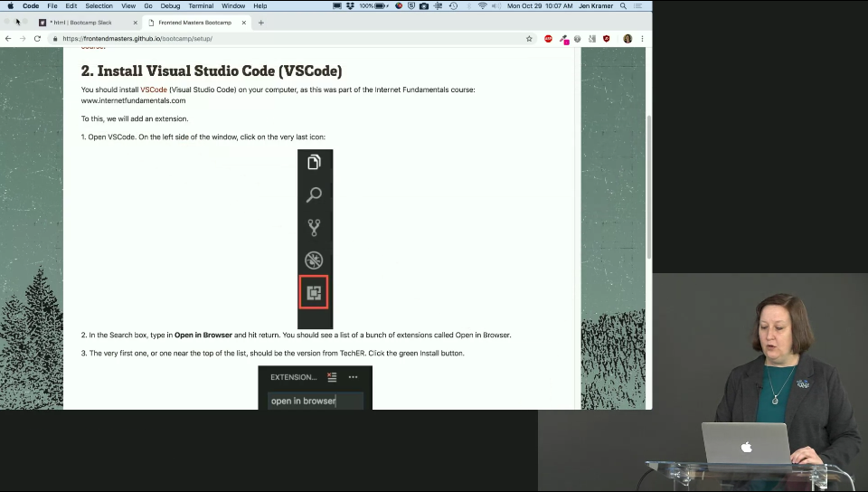Click the URL address bar
This screenshot has height=492, width=868.
pos(271,39)
